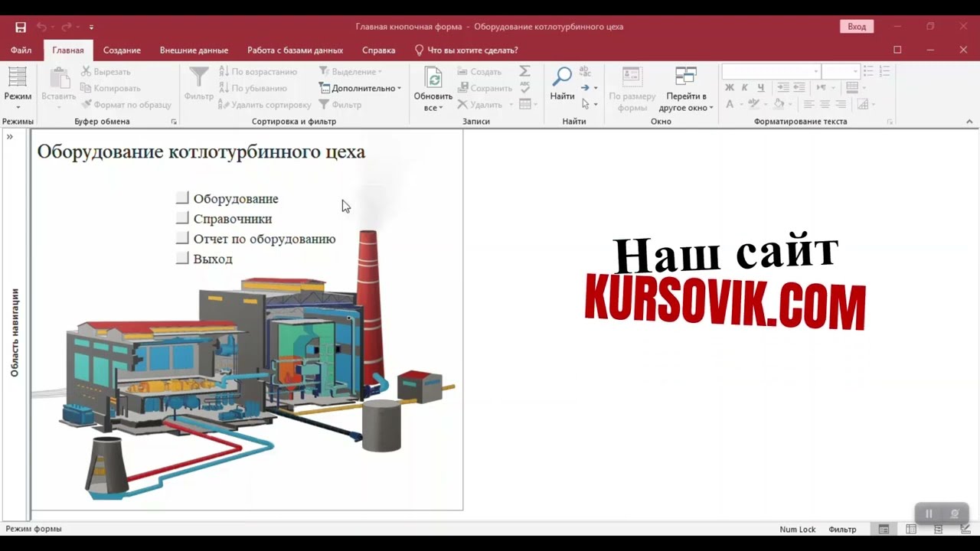Image resolution: width=980 pixels, height=551 pixels.
Task: Pick the font color A button
Action: click(x=730, y=105)
